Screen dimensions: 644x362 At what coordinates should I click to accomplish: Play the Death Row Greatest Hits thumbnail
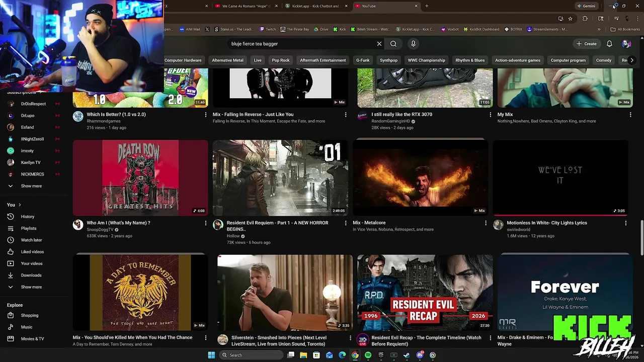pyautogui.click(x=140, y=177)
